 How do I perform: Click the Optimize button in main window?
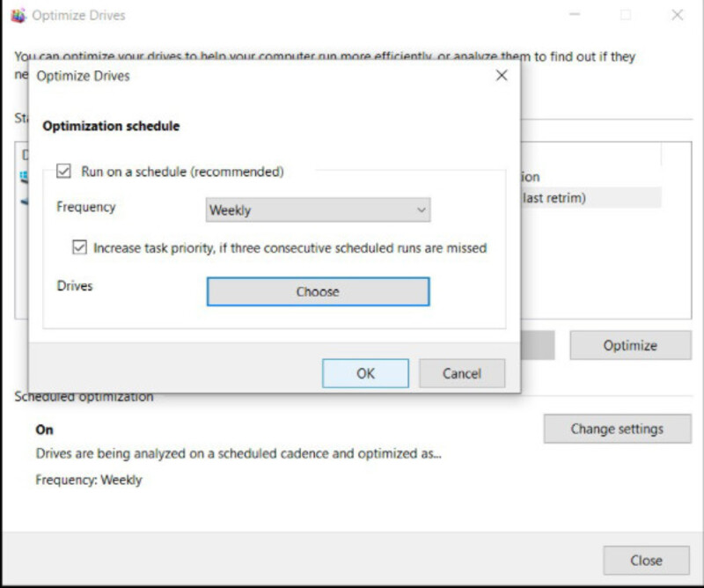[x=630, y=345]
